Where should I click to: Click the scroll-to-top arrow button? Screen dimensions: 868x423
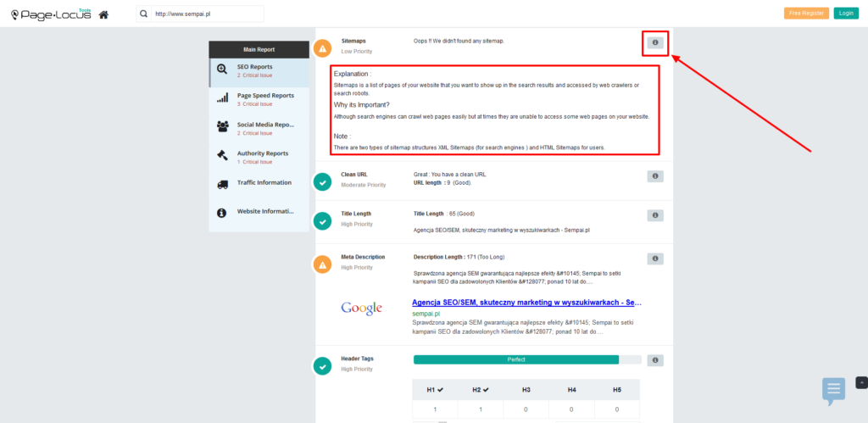[x=862, y=382]
